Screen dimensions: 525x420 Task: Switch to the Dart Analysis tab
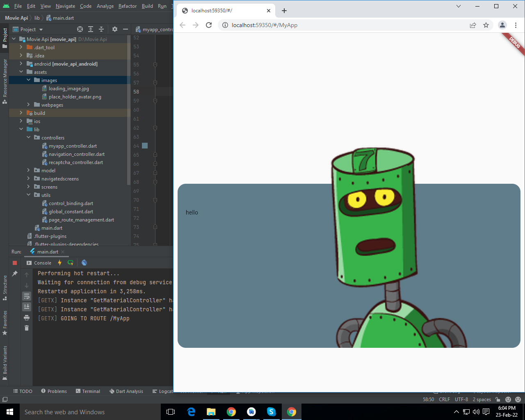(126, 391)
